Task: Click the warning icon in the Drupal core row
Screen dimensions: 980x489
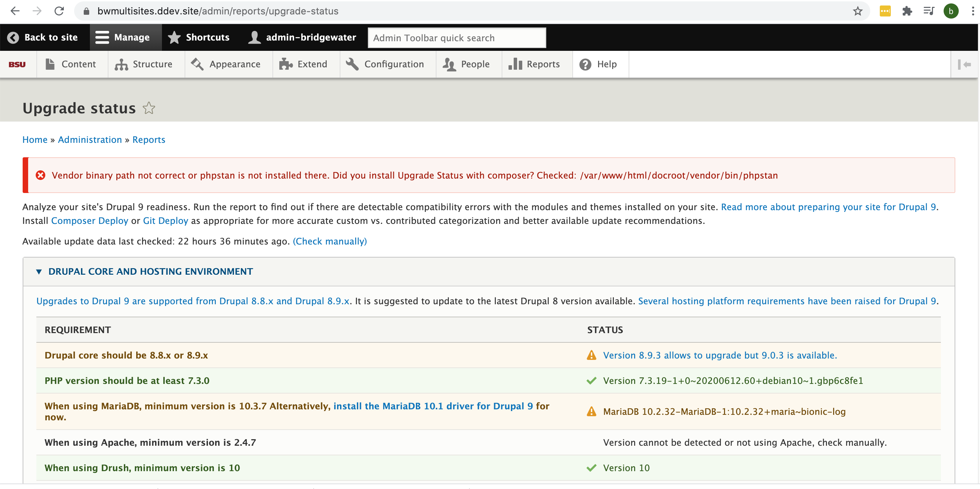Action: click(592, 355)
